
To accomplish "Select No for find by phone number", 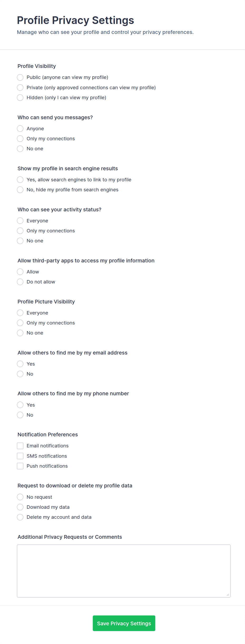I will [x=20, y=415].
